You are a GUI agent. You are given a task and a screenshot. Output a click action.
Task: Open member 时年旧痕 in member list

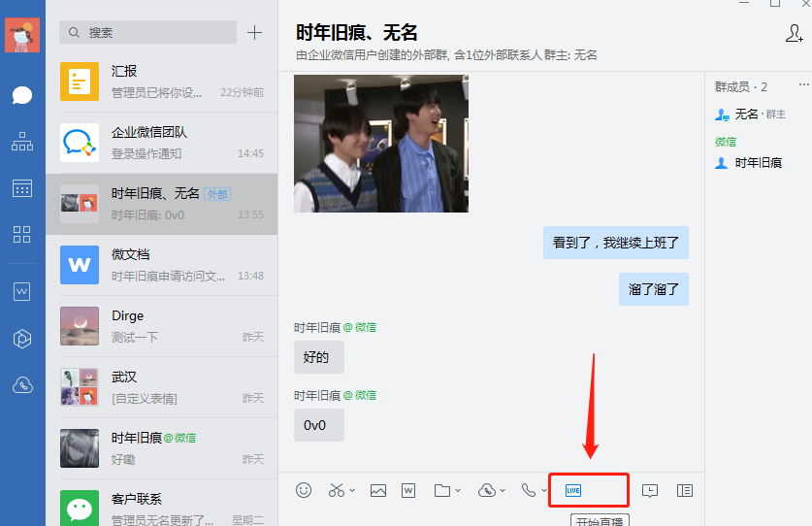pos(748,163)
